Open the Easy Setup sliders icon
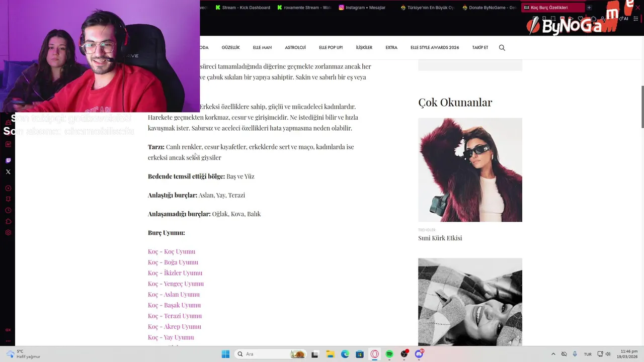This screenshot has width=644, height=362. (x=635, y=19)
